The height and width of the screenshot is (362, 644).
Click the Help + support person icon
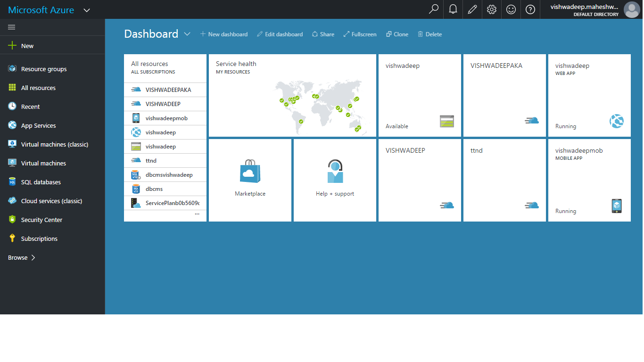[335, 171]
